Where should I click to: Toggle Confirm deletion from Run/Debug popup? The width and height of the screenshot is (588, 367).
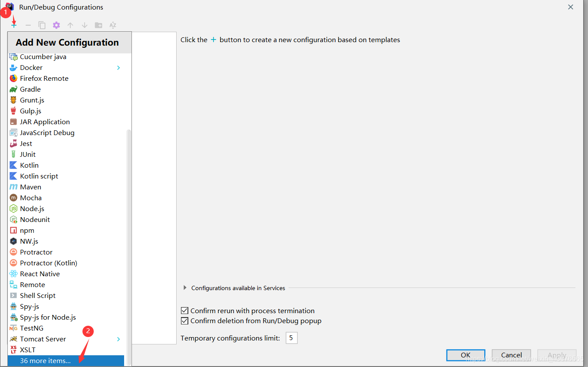click(185, 321)
